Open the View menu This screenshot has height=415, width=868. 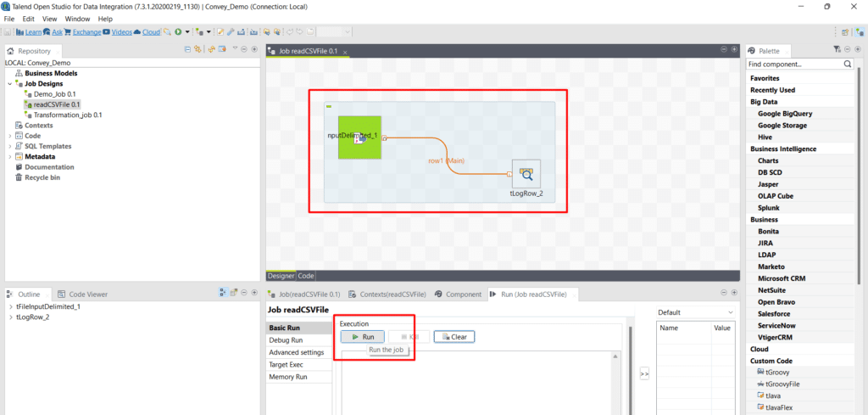[50, 19]
